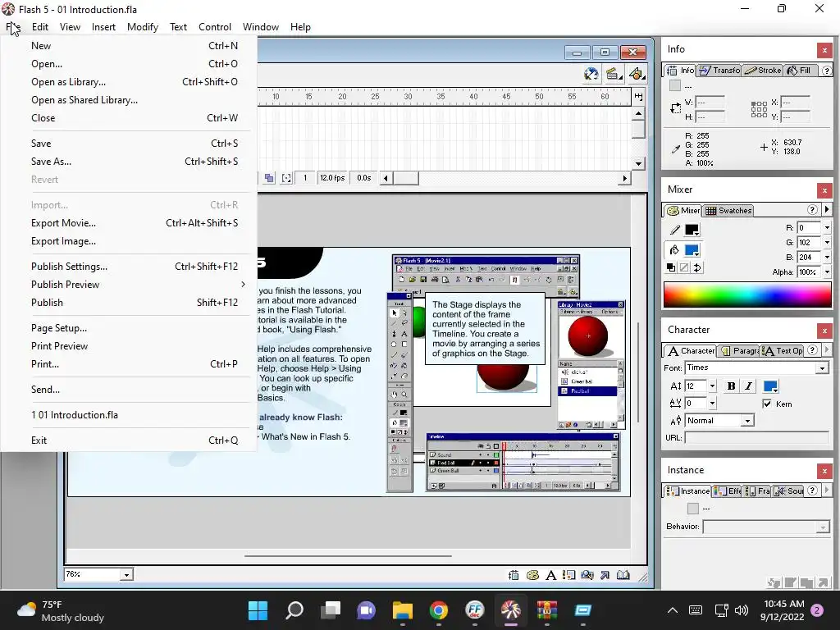Open the R value slider arrow in Mixer

pos(827,228)
